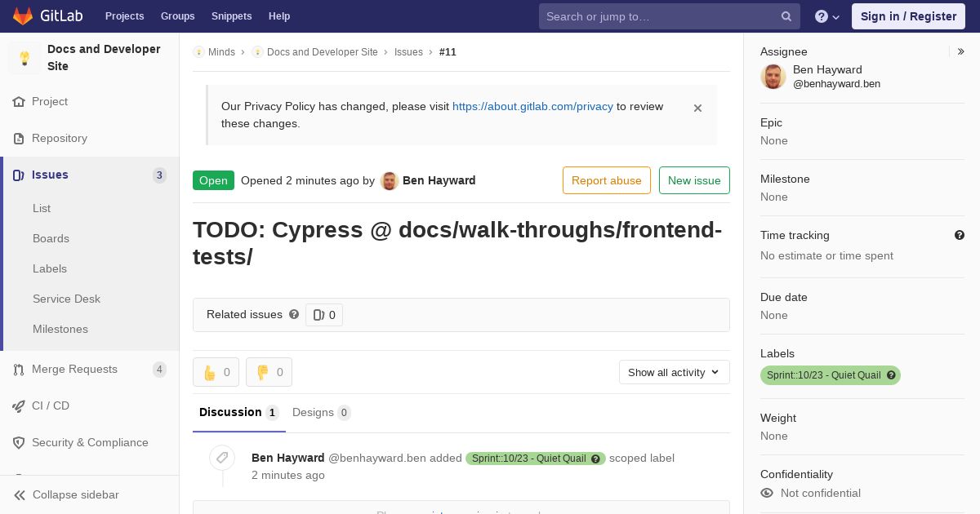This screenshot has height=514, width=980.
Task: Click the Security & Compliance shield icon
Action: (19, 443)
